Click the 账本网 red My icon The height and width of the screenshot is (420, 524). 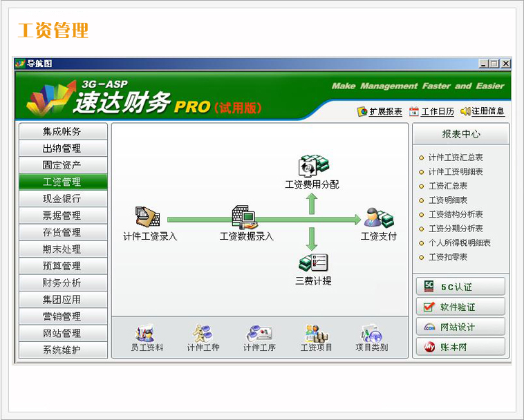[429, 347]
